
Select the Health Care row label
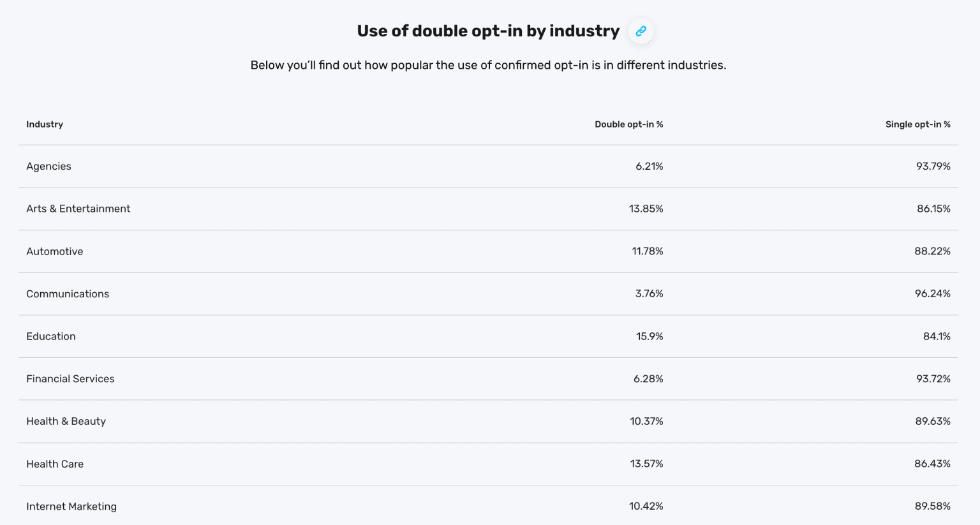tap(55, 464)
